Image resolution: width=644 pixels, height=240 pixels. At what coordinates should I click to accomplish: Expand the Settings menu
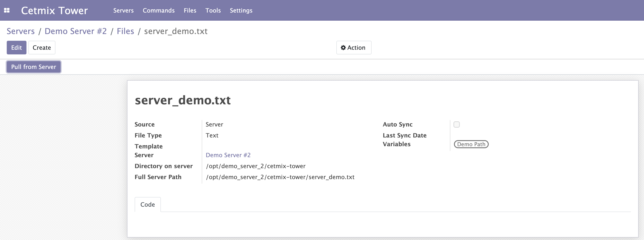tap(241, 11)
